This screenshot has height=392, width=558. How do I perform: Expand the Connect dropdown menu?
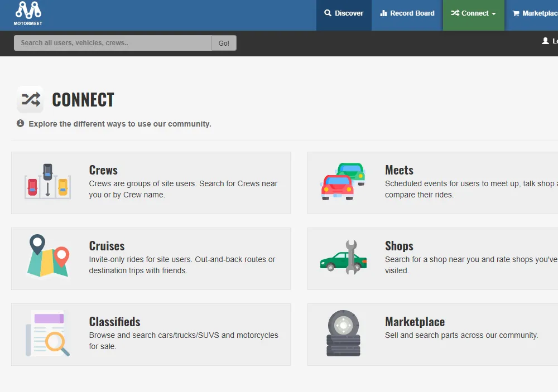click(473, 13)
